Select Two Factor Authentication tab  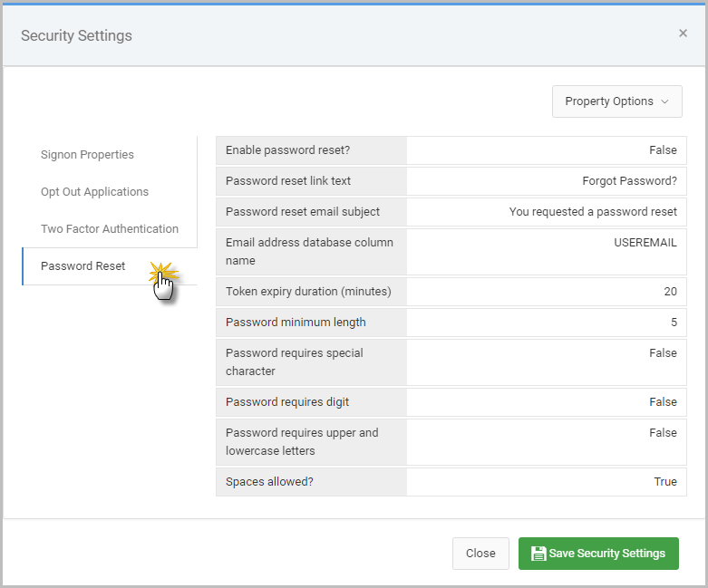point(110,229)
